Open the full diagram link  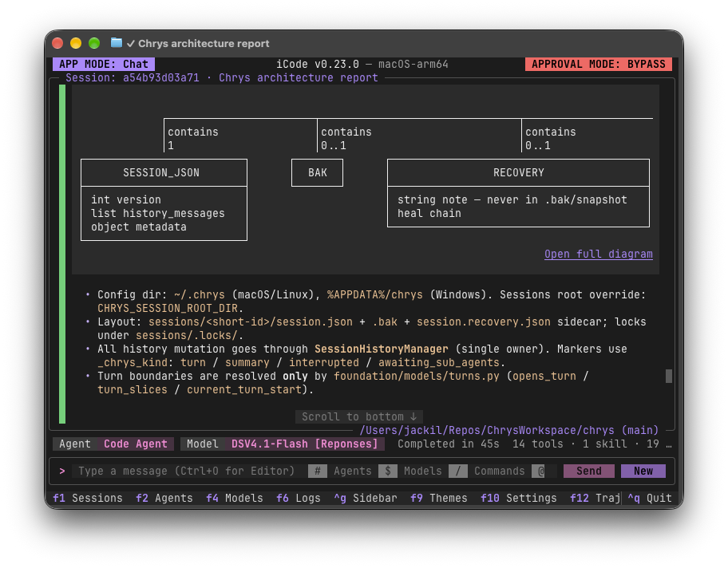(x=599, y=254)
